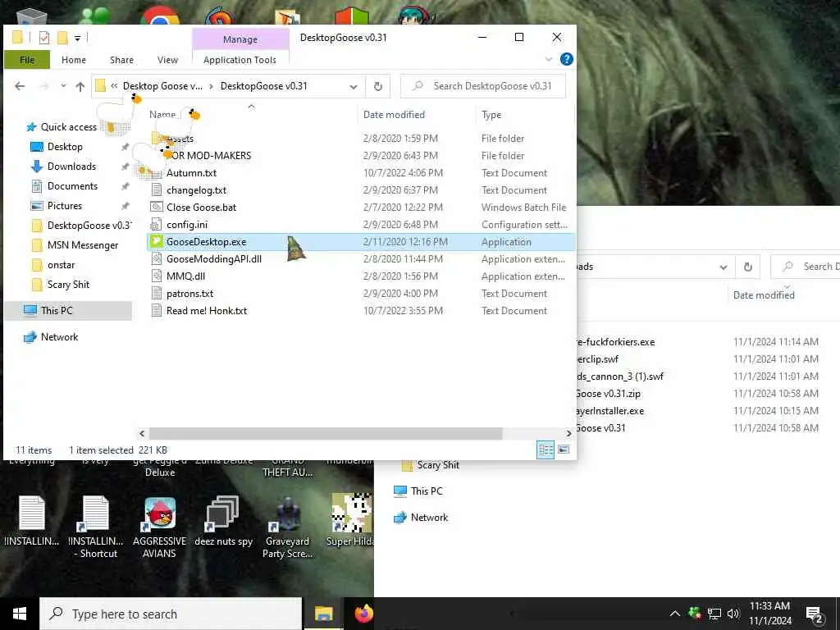
Task: Refresh the DesktopGoose v0.31 folder
Action: (x=377, y=86)
